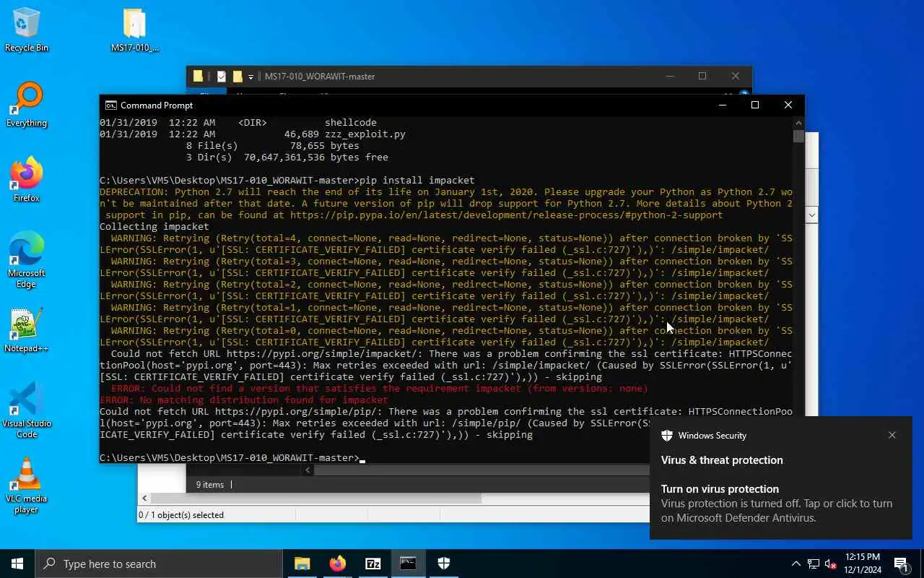924x578 pixels.
Task: Click the 'zzz_exploit.py' text in console
Action: (365, 134)
